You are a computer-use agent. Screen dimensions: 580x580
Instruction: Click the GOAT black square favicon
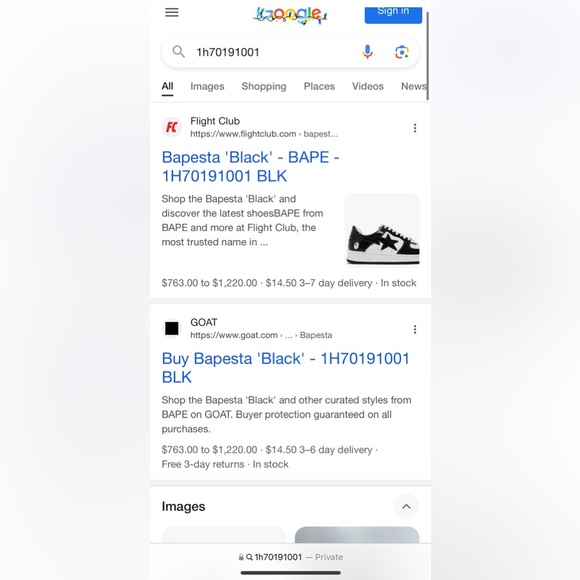172,328
